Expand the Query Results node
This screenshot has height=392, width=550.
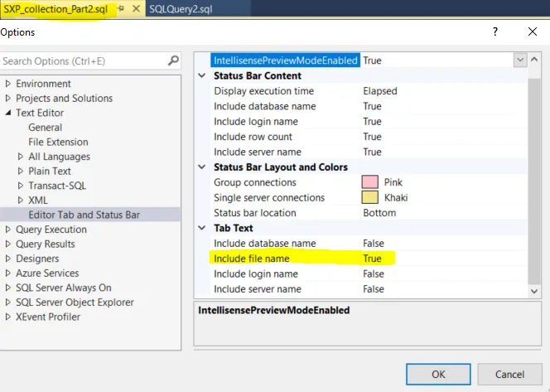coord(8,244)
